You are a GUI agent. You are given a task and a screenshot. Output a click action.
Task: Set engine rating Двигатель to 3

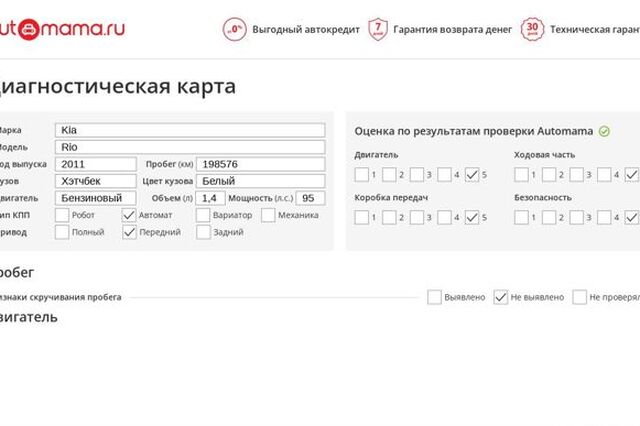417,175
